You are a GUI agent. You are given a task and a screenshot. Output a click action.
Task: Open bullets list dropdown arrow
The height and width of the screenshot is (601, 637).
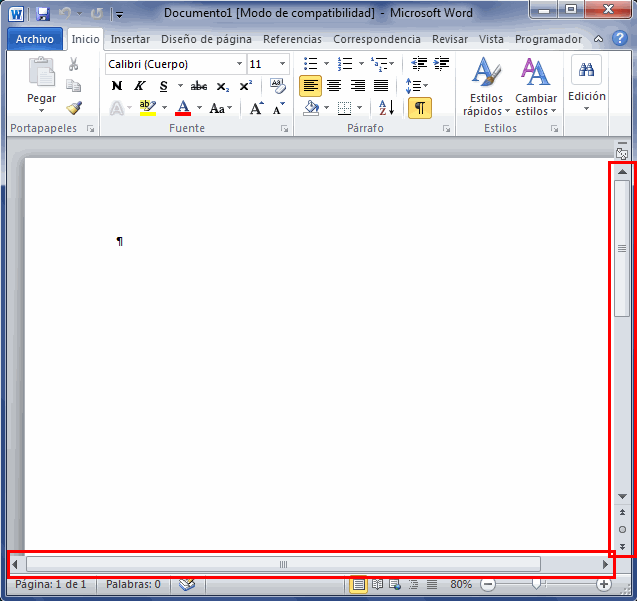pos(326,63)
